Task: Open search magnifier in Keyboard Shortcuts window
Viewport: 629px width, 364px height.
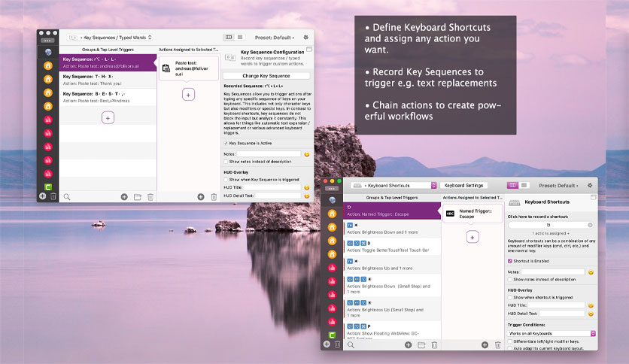Action: 351,344
